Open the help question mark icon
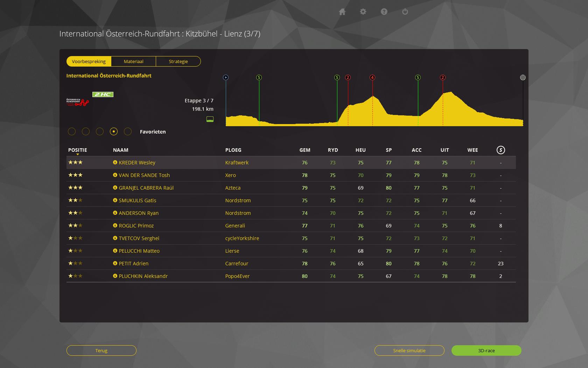588x368 pixels. pyautogui.click(x=384, y=12)
